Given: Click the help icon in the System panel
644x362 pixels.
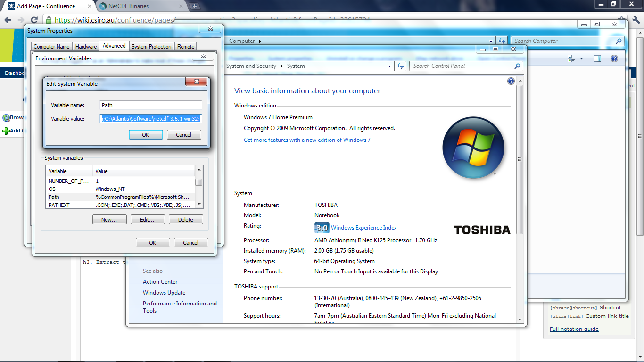Looking at the screenshot, I should (511, 81).
